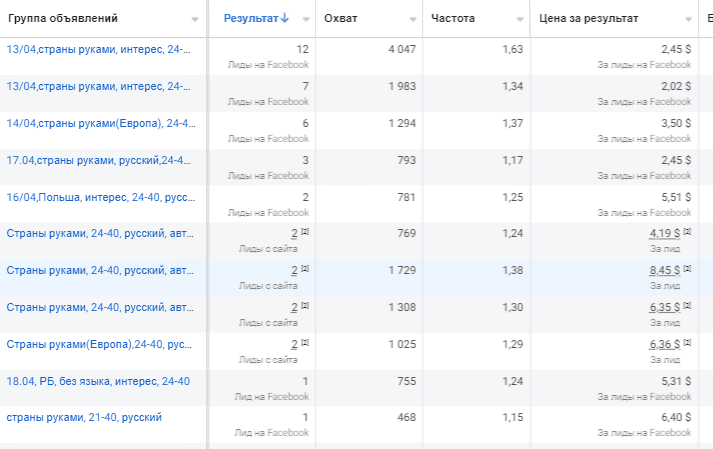
Task: Select the result count 12
Action: pyautogui.click(x=302, y=49)
